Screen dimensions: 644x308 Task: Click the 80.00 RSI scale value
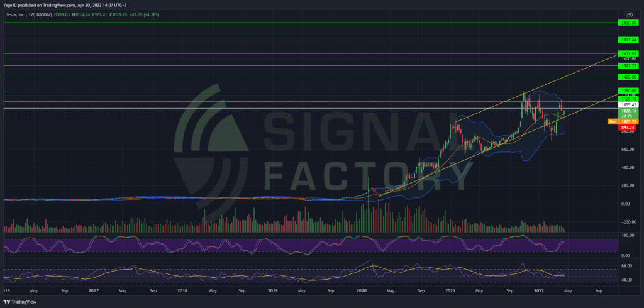pos(628,266)
